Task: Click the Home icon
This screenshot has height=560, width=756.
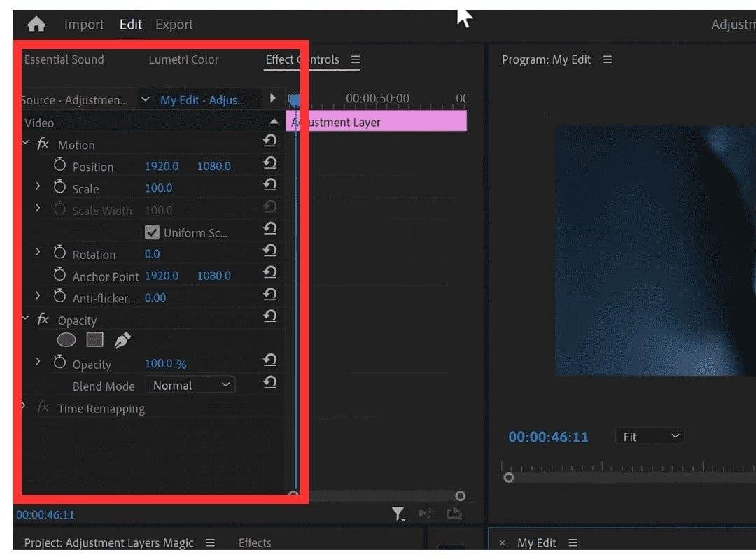Action: (36, 24)
